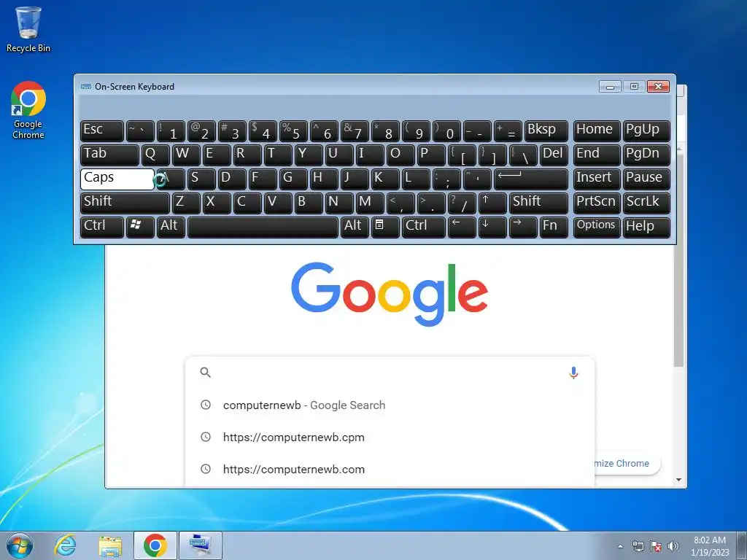
Task: Select https://computernewb.com suggestion
Action: 390,469
